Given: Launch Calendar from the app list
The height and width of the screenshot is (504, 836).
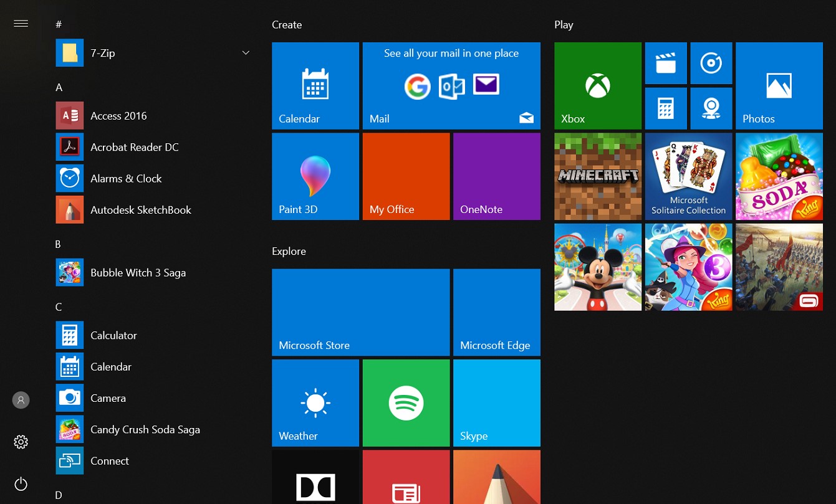Looking at the screenshot, I should click(x=155, y=367).
